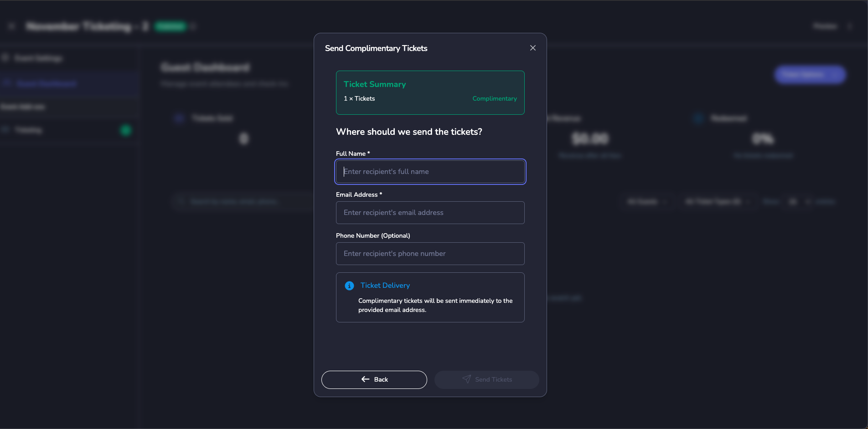
Task: Open Preview from the top-right bar
Action: [x=824, y=26]
